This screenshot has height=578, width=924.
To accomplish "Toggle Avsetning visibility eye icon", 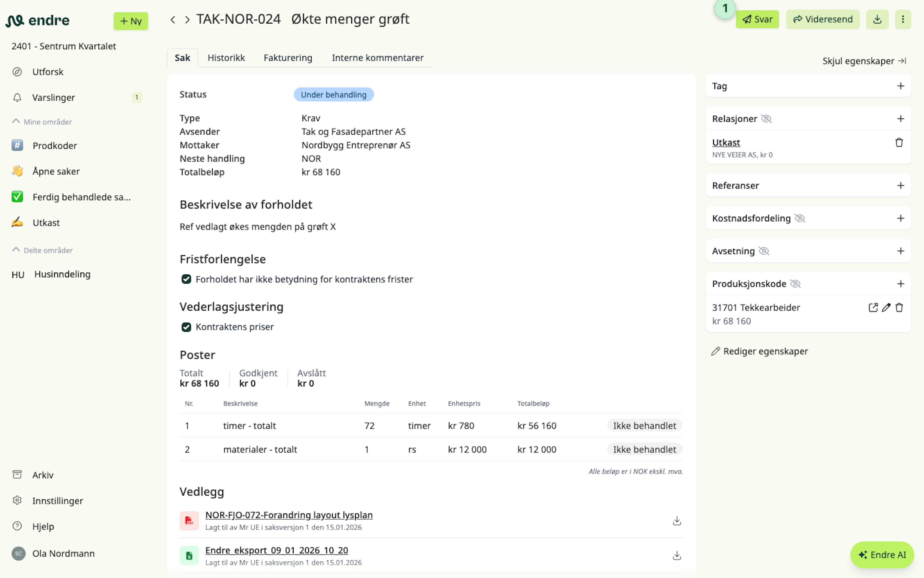I will coord(764,251).
